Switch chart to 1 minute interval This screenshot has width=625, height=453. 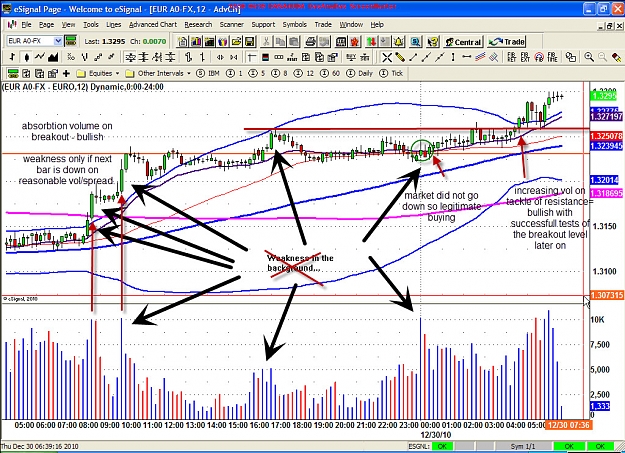234,73
